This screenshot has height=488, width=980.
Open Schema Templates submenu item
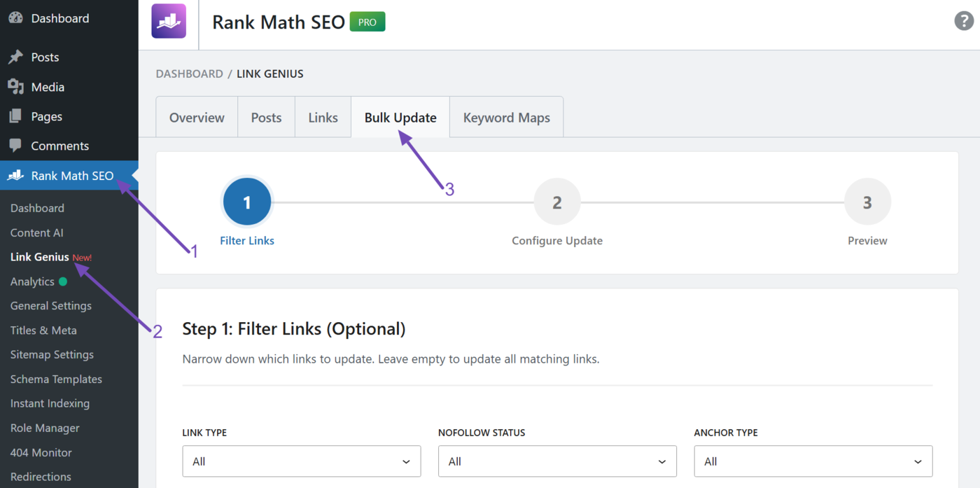click(x=56, y=379)
